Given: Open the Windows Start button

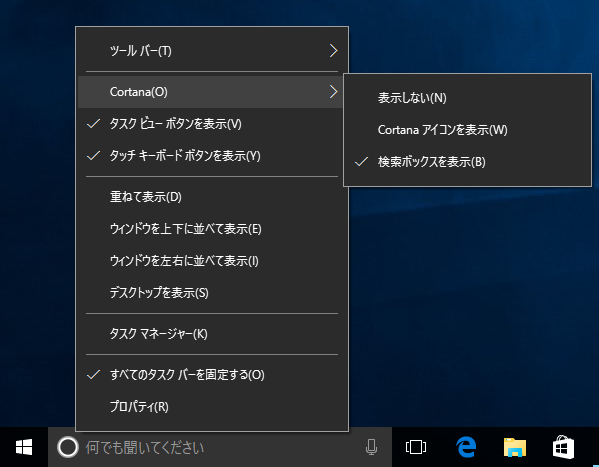Looking at the screenshot, I should [24, 447].
